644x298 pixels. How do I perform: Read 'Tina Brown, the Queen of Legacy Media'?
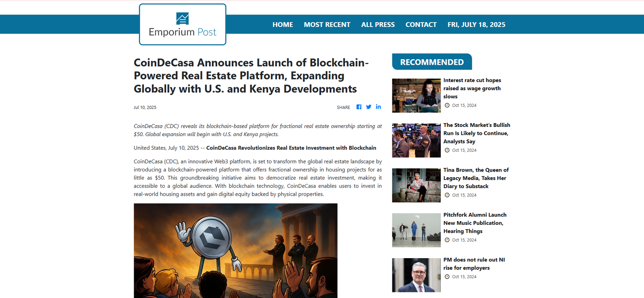tap(476, 178)
